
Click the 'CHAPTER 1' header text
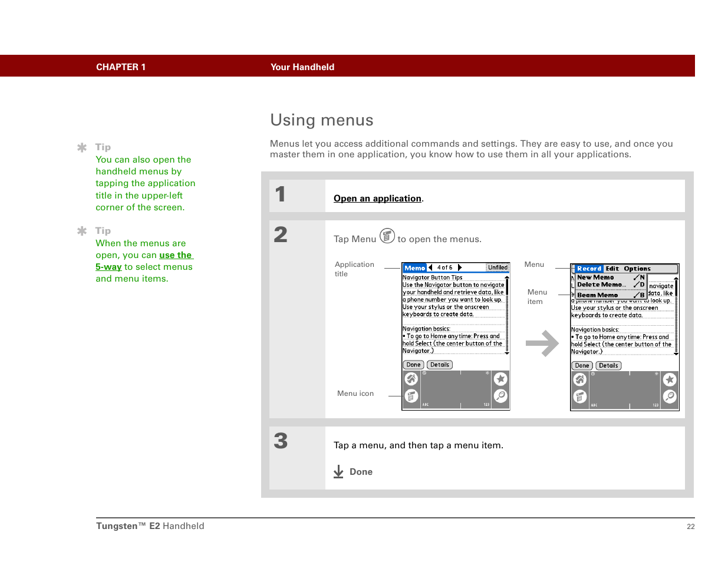click(x=121, y=67)
